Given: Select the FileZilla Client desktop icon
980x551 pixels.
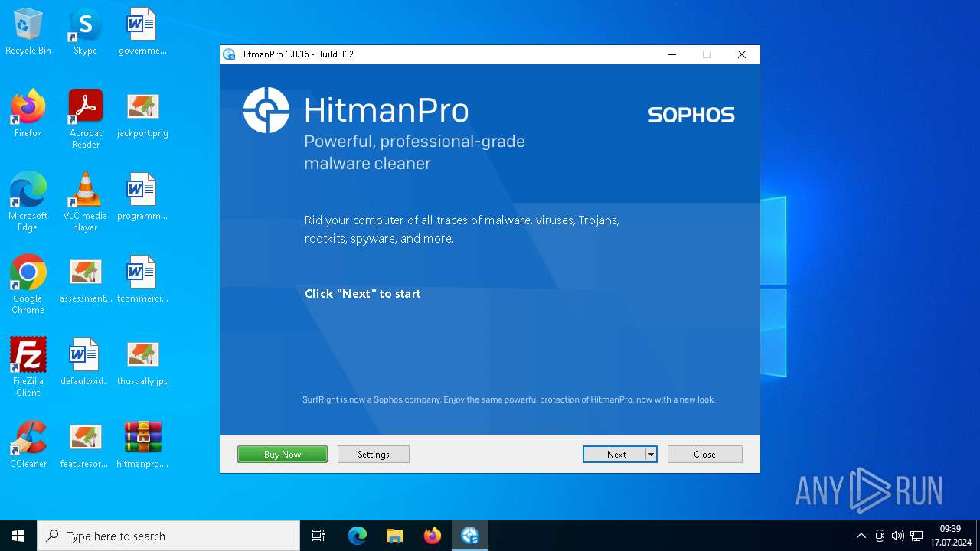Looking at the screenshot, I should click(28, 367).
